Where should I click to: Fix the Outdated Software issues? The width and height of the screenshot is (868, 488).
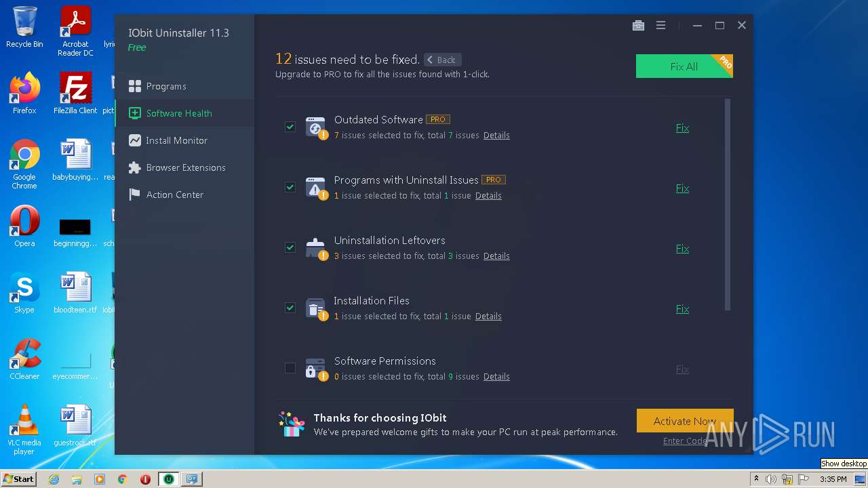coord(682,127)
